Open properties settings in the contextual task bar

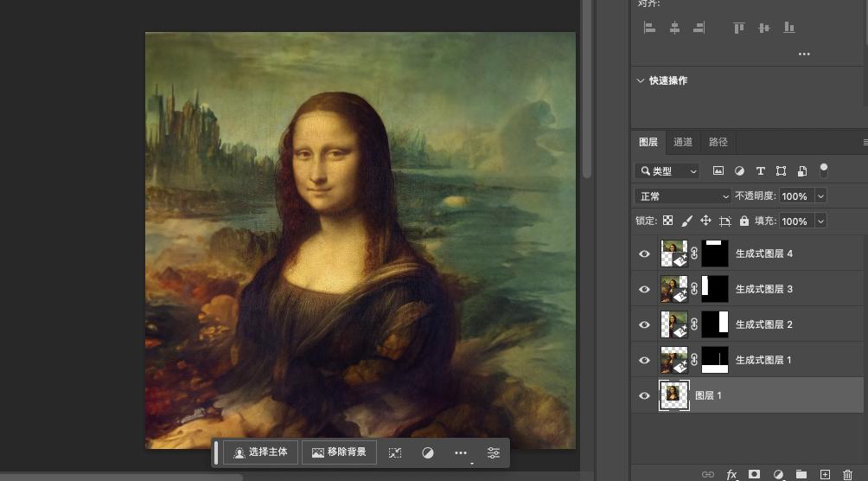coord(493,452)
